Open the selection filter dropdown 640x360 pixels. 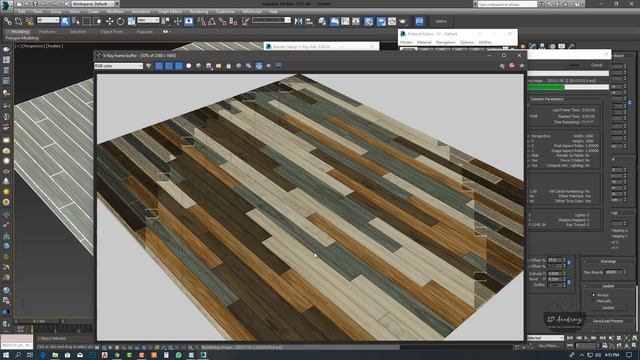pyautogui.click(x=48, y=20)
